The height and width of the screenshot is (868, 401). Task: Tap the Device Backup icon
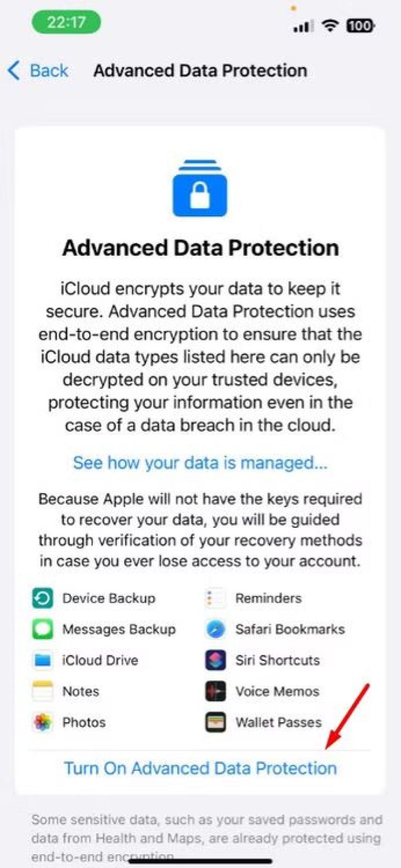[x=43, y=598]
